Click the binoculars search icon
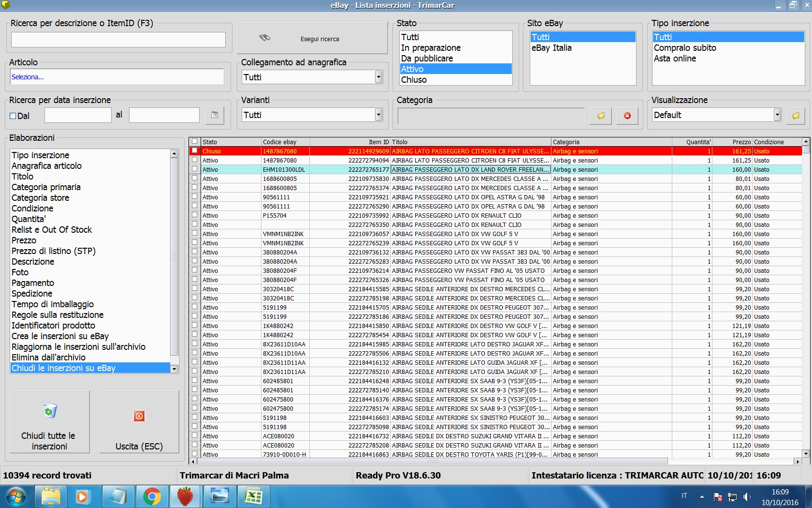 pos(265,38)
